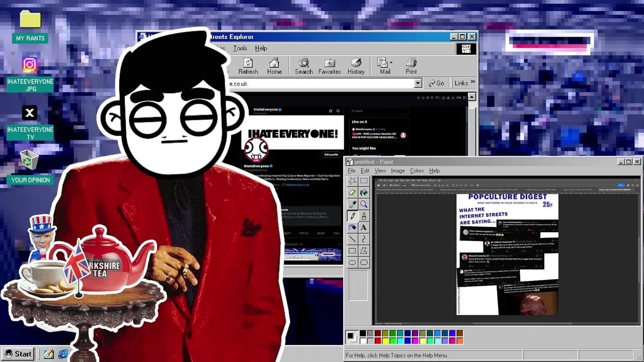This screenshot has width=644, height=362.
Task: Pick the Fill With Color bucket tool
Action: 364,193
